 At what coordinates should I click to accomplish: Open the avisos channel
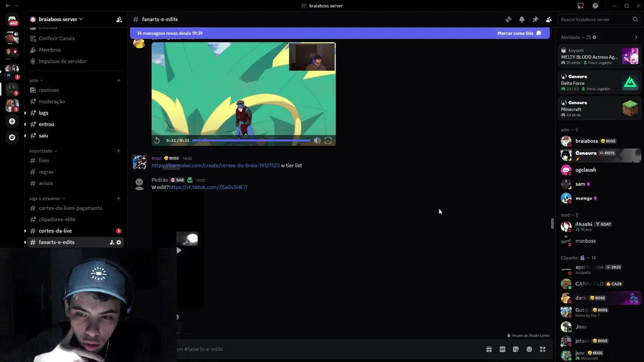coord(75,184)
